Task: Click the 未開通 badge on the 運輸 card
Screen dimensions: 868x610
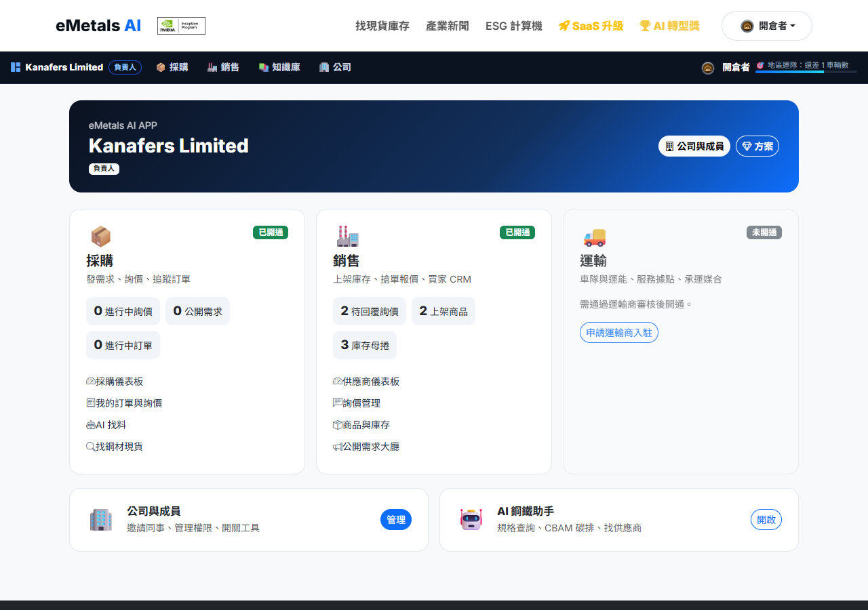Action: (x=764, y=232)
